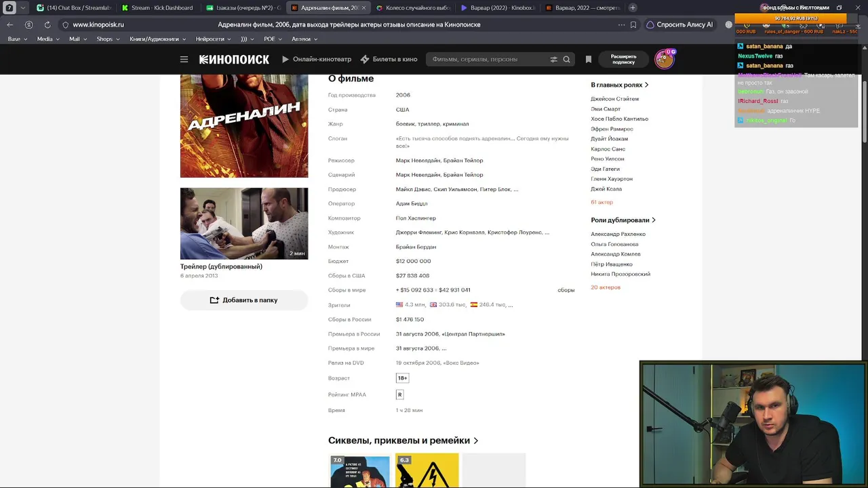
Task: Open the 2006 production year link
Action: (x=403, y=95)
